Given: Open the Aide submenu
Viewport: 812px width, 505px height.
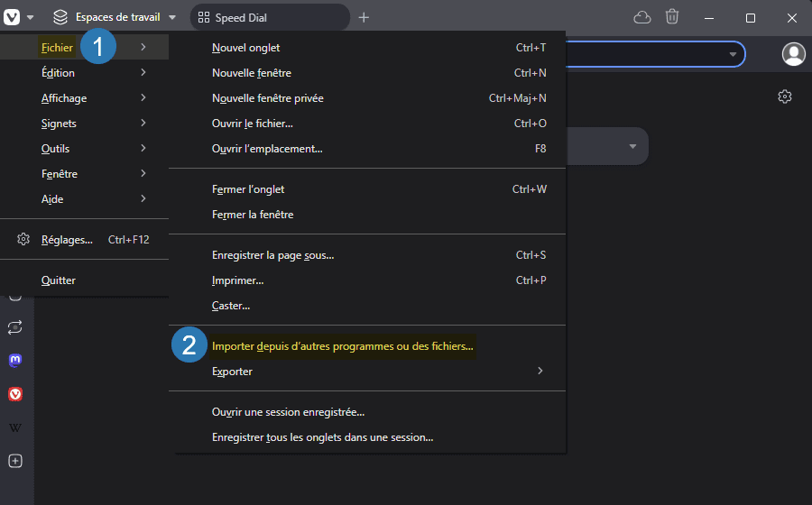Looking at the screenshot, I should [84, 199].
